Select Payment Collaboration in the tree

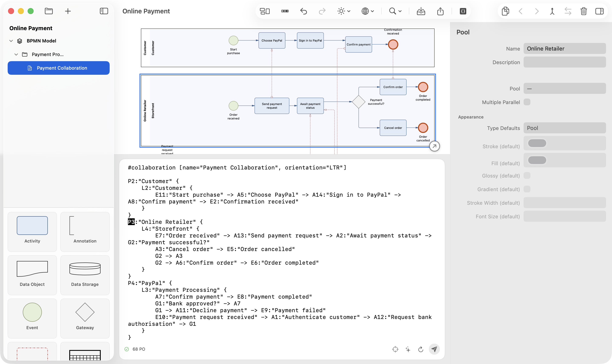[x=59, y=68]
